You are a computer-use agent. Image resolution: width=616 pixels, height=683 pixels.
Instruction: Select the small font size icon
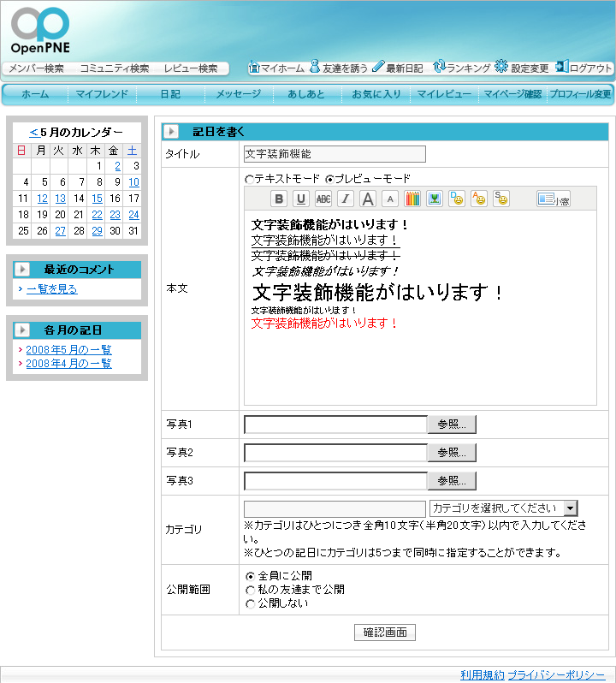point(389,199)
